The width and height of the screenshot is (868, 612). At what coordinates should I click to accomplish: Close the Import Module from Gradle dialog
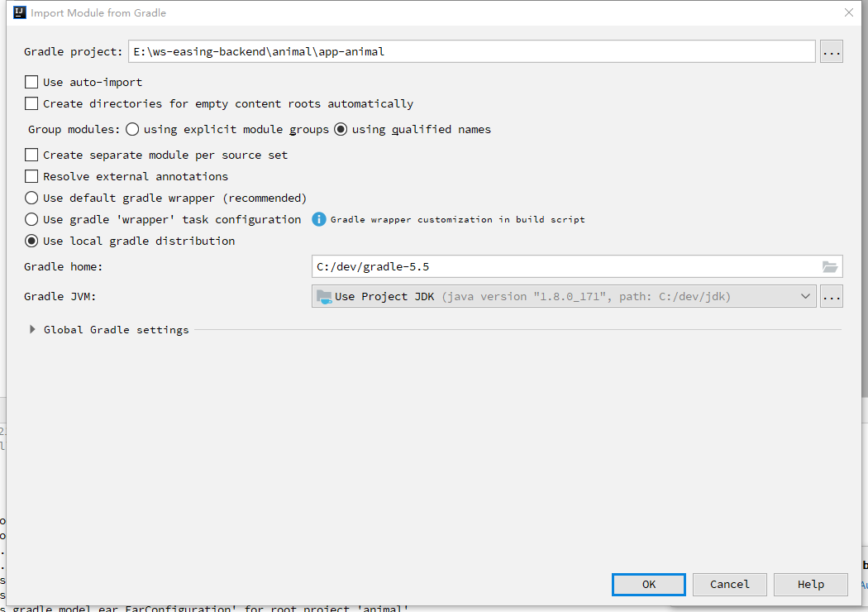point(849,12)
